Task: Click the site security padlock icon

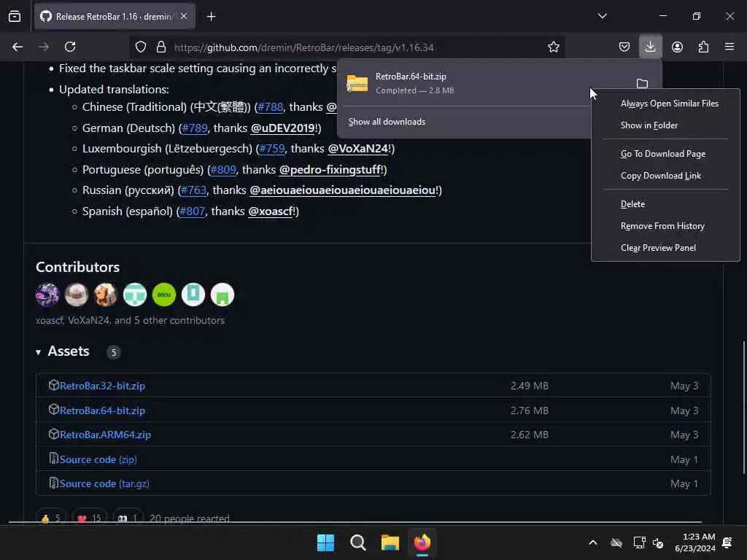Action: click(x=161, y=47)
